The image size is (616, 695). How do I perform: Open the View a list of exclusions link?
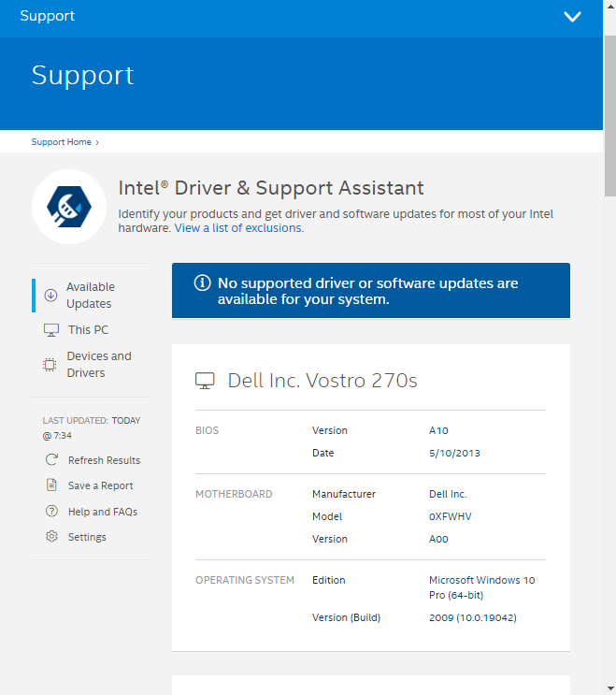point(239,228)
